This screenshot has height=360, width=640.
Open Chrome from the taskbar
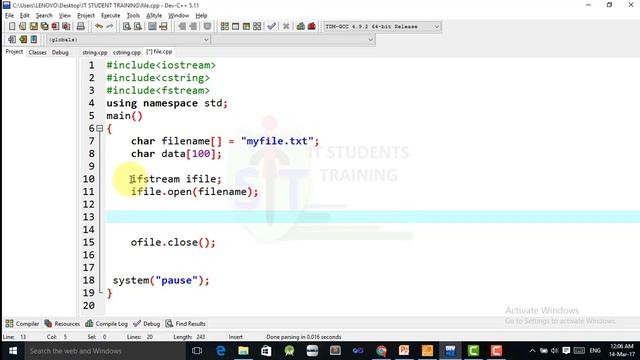[381, 351]
